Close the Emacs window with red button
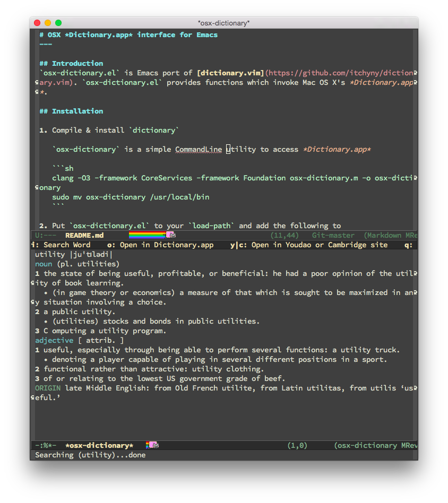 (37, 23)
